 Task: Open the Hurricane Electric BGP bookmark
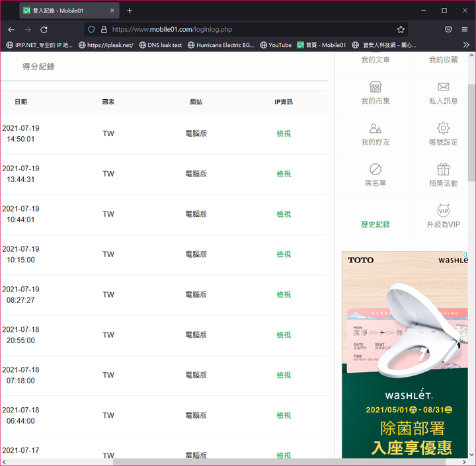[221, 45]
